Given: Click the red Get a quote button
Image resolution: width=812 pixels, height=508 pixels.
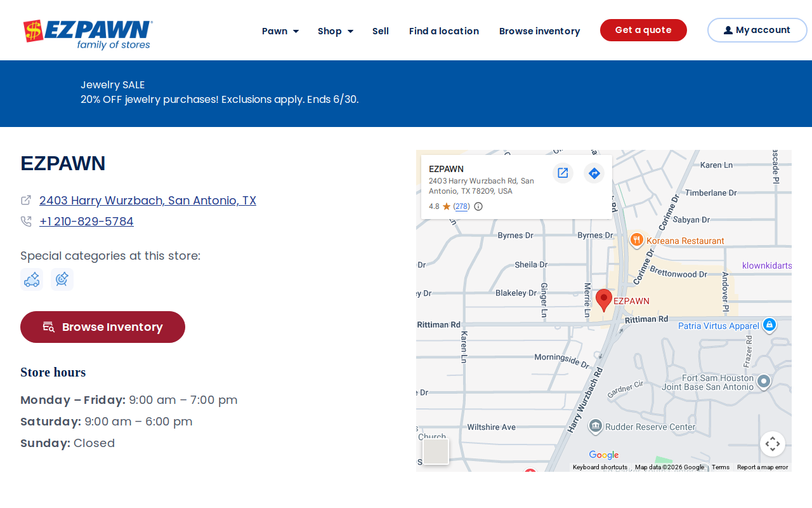Looking at the screenshot, I should pos(643,30).
